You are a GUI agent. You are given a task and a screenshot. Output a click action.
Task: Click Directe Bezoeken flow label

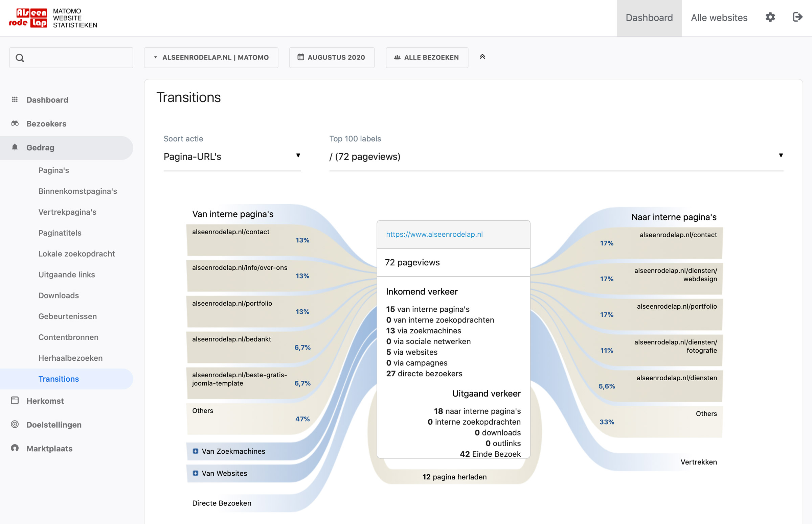[x=222, y=503]
